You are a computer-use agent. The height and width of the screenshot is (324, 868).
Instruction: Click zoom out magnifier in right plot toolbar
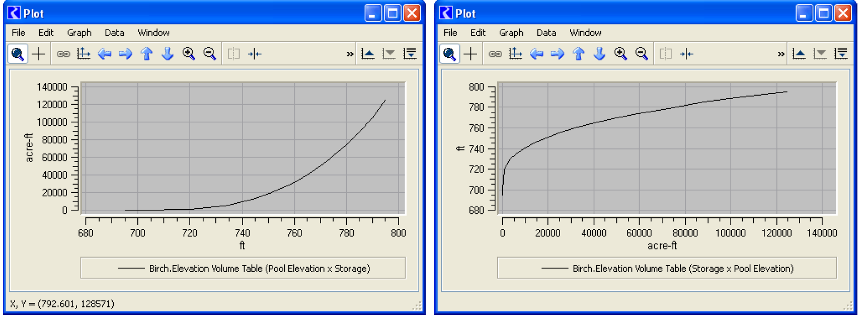(x=642, y=54)
